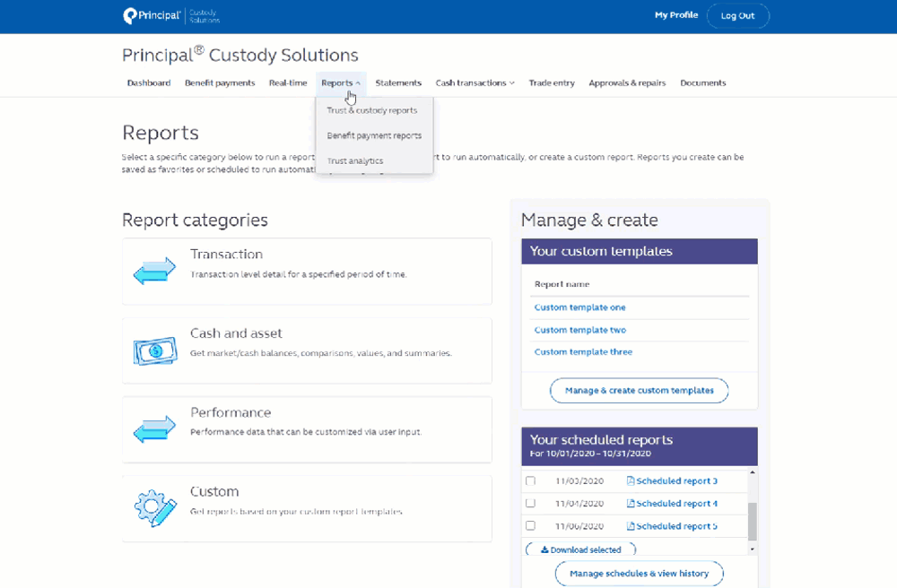Select the Cash and asset category icon
This screenshot has width=897, height=588.
[154, 349]
